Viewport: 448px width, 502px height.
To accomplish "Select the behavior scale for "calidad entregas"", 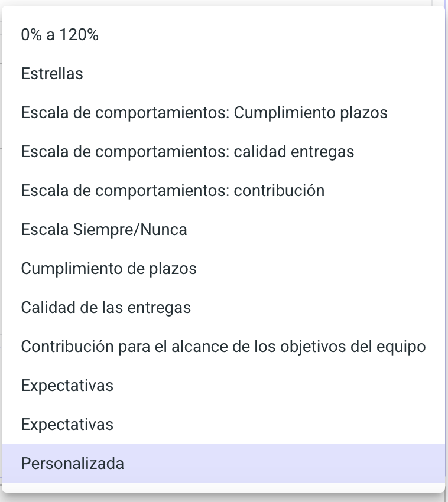I will 187,152.
